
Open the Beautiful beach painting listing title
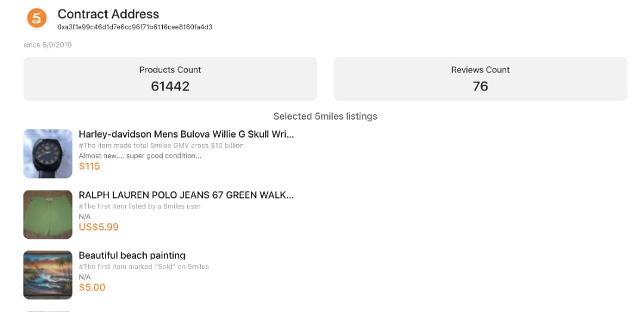pyautogui.click(x=132, y=255)
